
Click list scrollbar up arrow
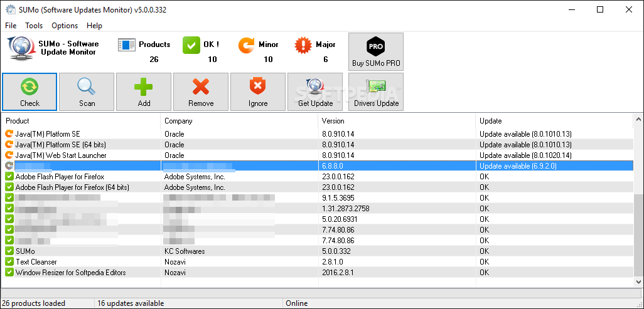tap(638, 120)
